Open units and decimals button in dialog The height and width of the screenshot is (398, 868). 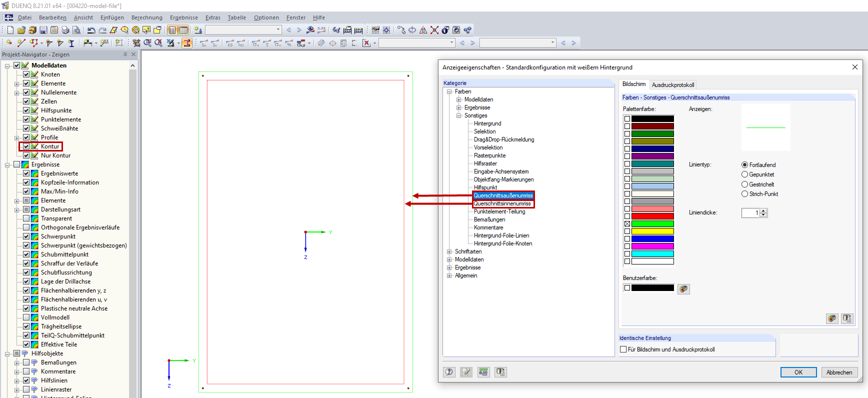coord(483,372)
